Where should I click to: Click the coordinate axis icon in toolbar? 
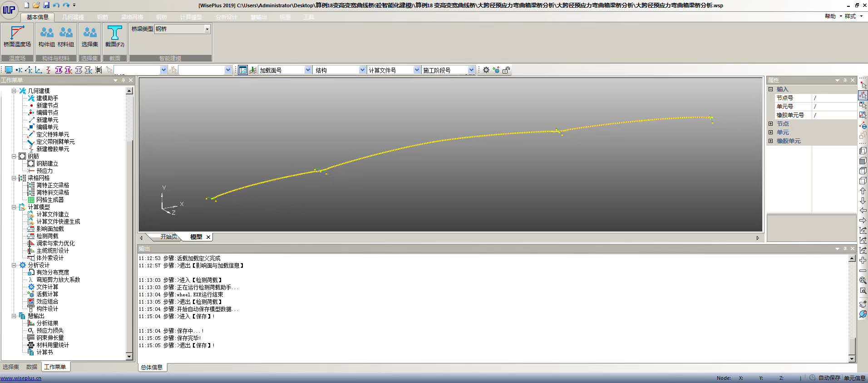pos(39,70)
